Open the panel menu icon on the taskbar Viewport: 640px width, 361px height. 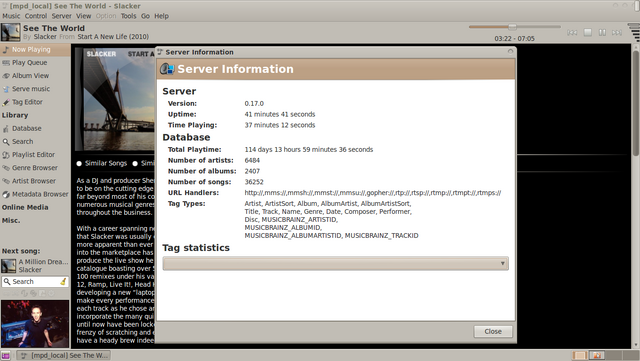tap(6, 355)
